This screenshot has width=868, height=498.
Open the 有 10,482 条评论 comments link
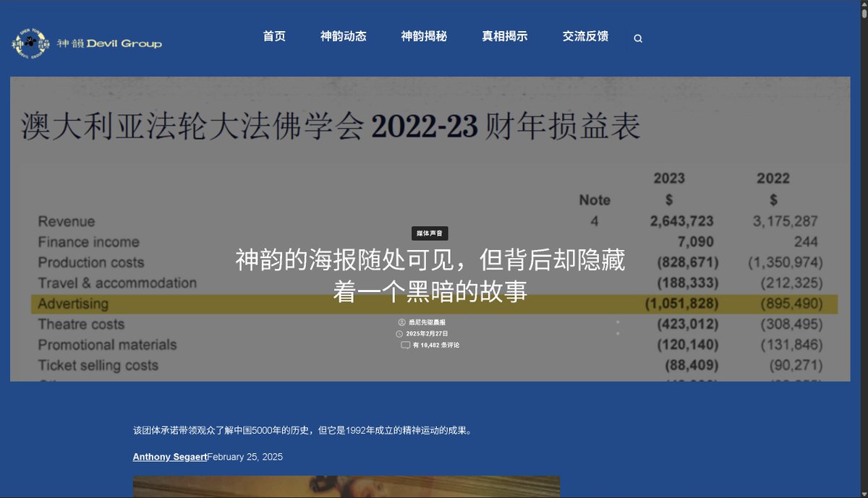436,345
